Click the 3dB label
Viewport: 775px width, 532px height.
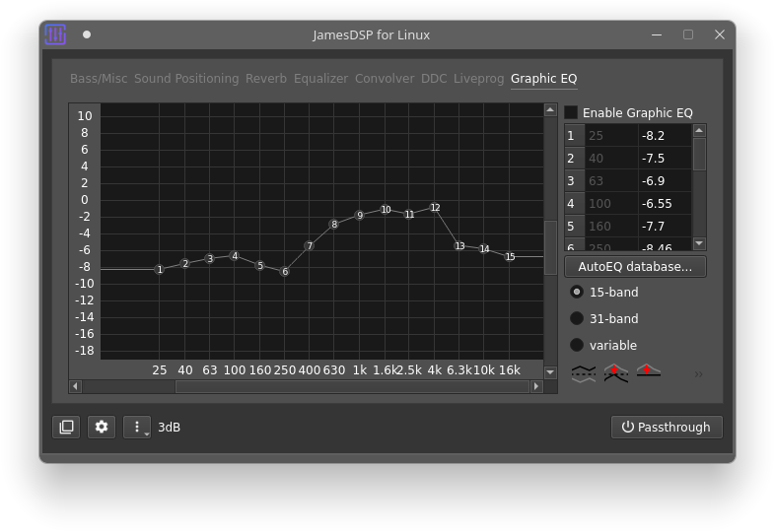coord(169,428)
